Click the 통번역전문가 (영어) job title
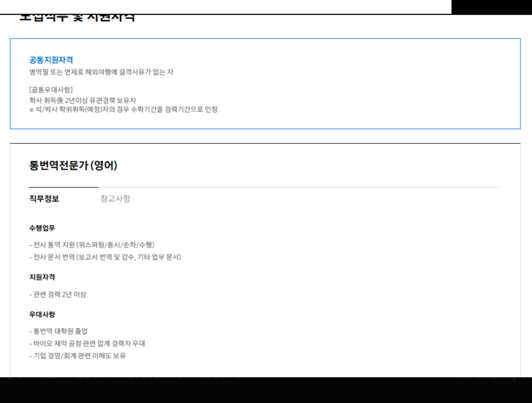 70,166
